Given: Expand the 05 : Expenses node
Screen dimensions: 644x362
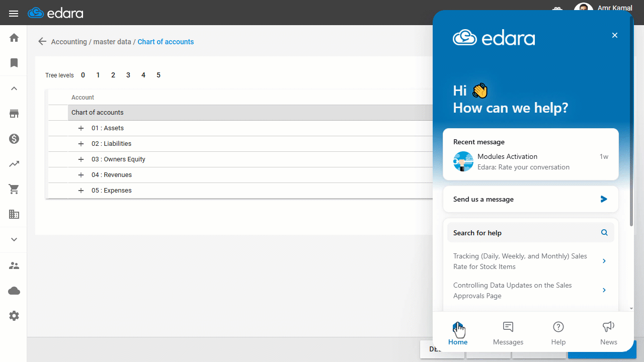Looking at the screenshot, I should tap(81, 191).
